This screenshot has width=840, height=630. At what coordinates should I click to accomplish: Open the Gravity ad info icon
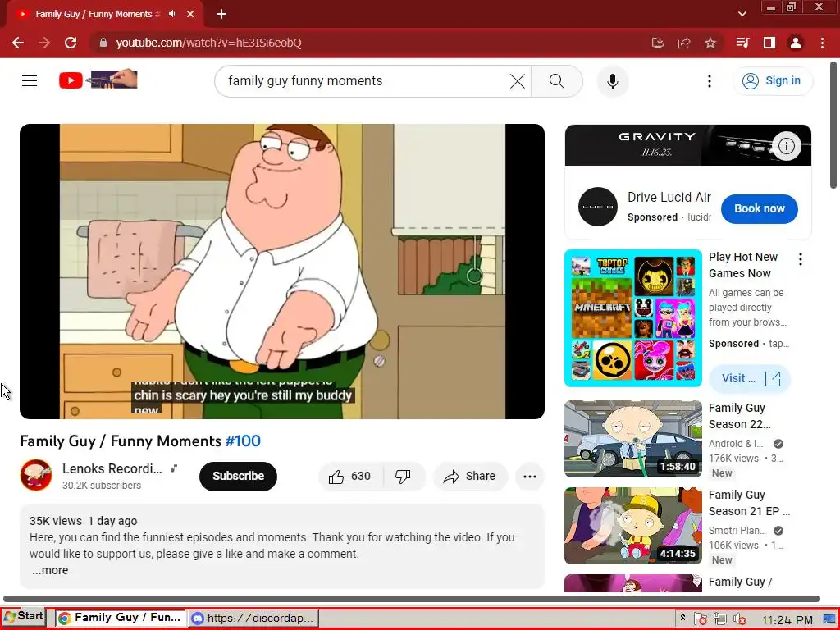[x=786, y=146]
